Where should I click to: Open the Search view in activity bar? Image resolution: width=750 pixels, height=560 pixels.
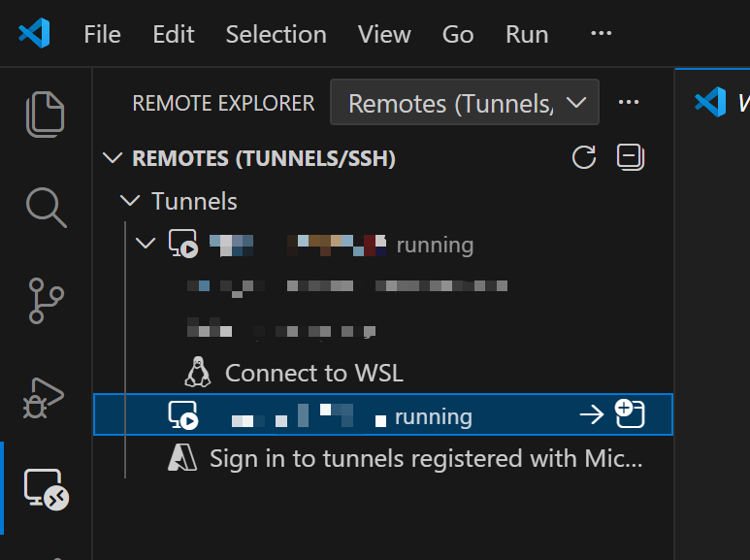click(46, 206)
